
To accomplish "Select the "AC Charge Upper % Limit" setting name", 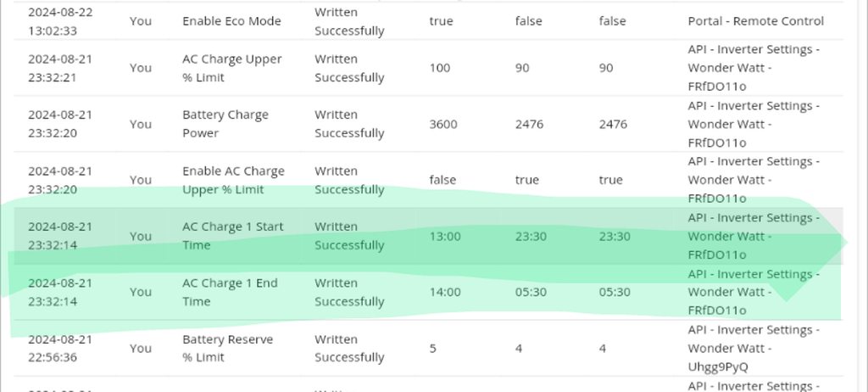I will tap(231, 68).
